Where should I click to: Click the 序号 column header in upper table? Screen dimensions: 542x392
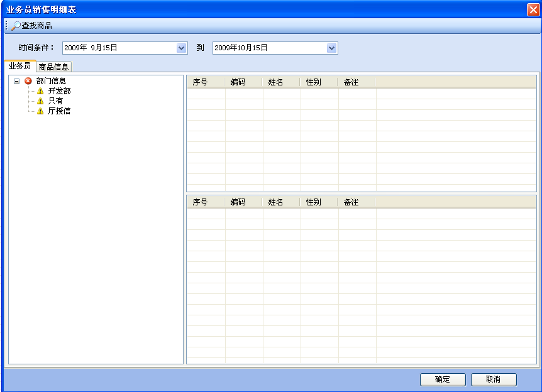coord(206,82)
